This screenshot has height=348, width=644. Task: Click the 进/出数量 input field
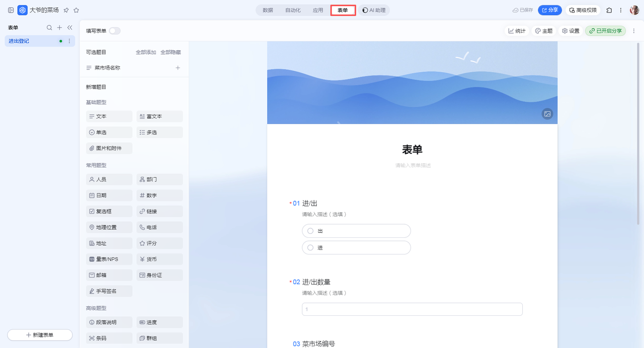click(x=412, y=309)
